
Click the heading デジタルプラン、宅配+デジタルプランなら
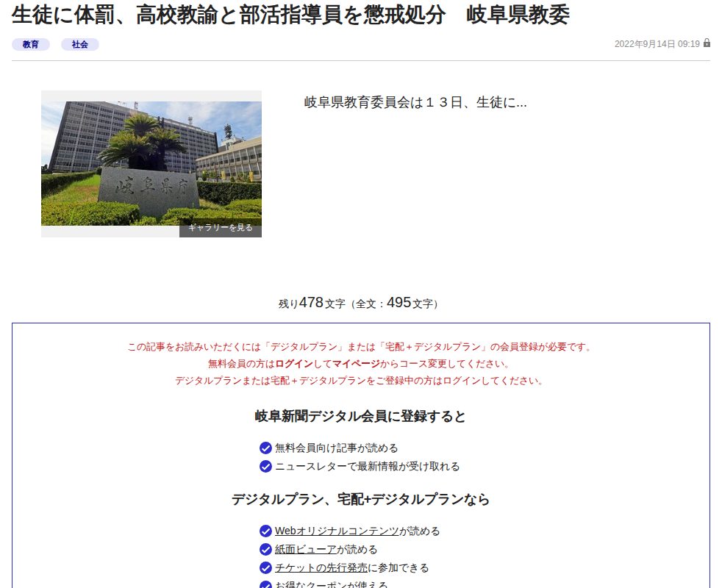click(360, 499)
